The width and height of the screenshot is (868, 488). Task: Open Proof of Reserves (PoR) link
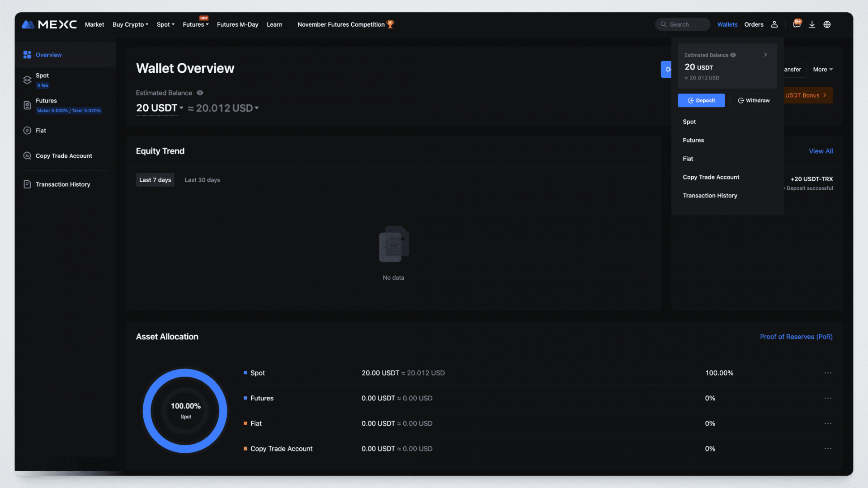pos(796,337)
